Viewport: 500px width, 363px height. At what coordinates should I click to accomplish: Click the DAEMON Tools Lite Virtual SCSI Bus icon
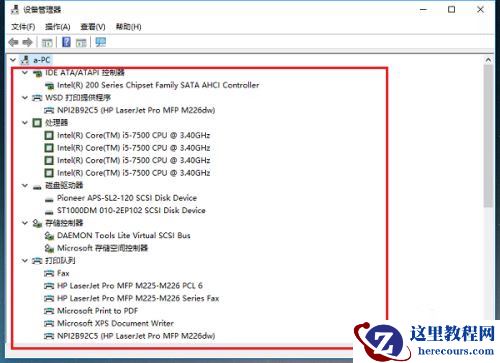(x=49, y=236)
